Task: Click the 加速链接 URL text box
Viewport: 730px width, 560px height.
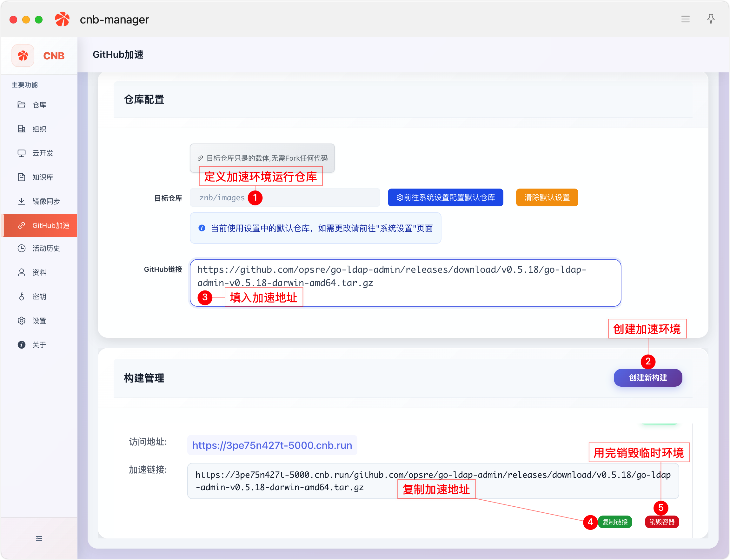Action: [433, 481]
